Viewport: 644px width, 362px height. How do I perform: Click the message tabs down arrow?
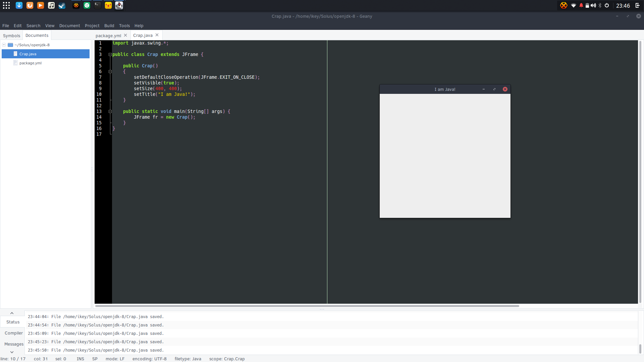pyautogui.click(x=12, y=352)
